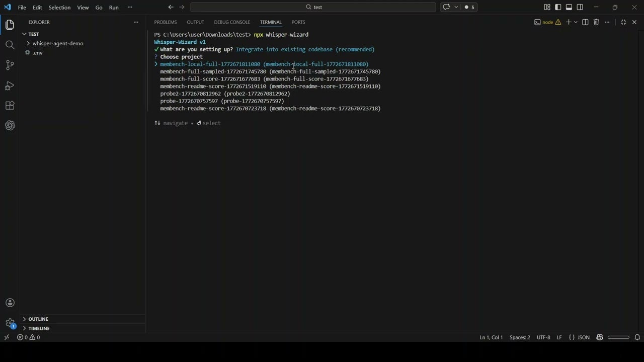Go forward with the right arrow
The width and height of the screenshot is (644, 362).
(x=182, y=7)
